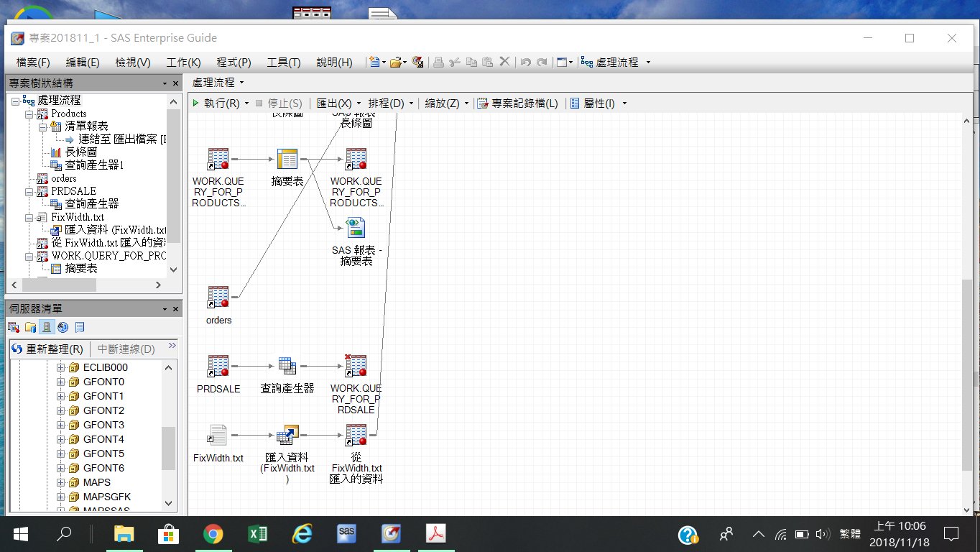Collapse the FixWidth.txt tree node
This screenshot has height=552, width=980.
29,217
